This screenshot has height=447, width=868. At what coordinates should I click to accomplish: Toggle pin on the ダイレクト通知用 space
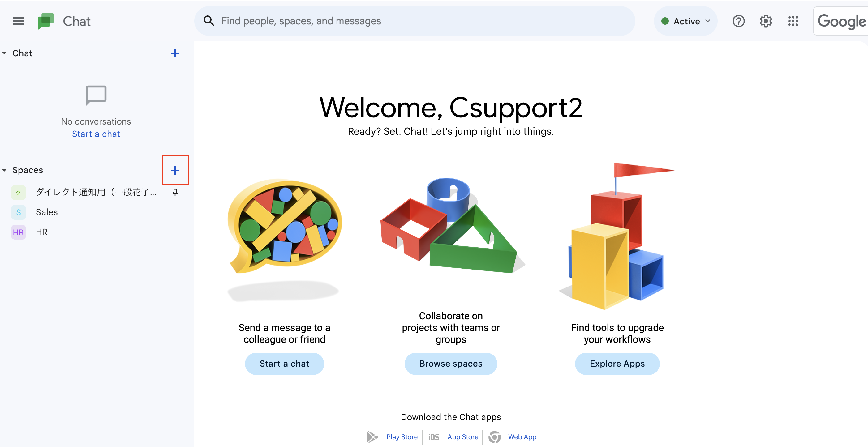175,192
